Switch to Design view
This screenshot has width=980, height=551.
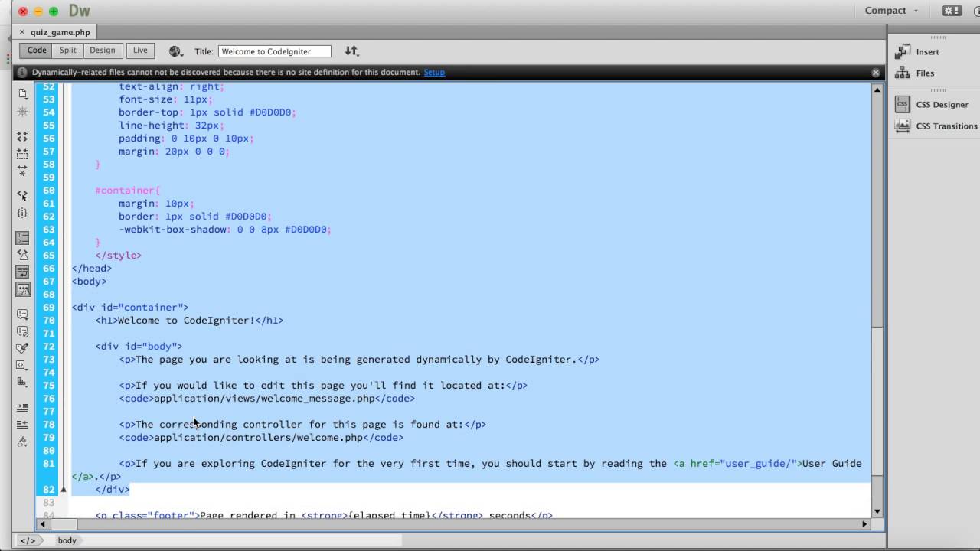(x=102, y=51)
